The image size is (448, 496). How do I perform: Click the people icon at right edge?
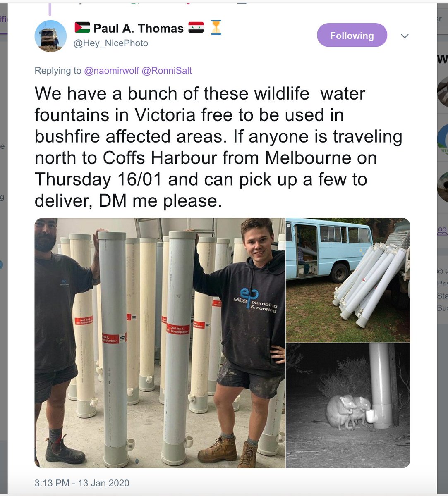tap(443, 231)
